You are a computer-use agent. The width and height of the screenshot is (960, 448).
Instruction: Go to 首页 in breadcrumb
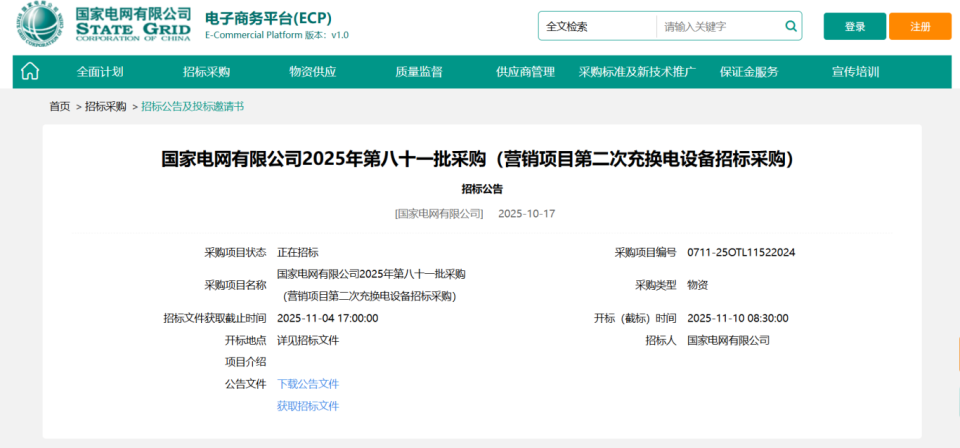tap(60, 106)
